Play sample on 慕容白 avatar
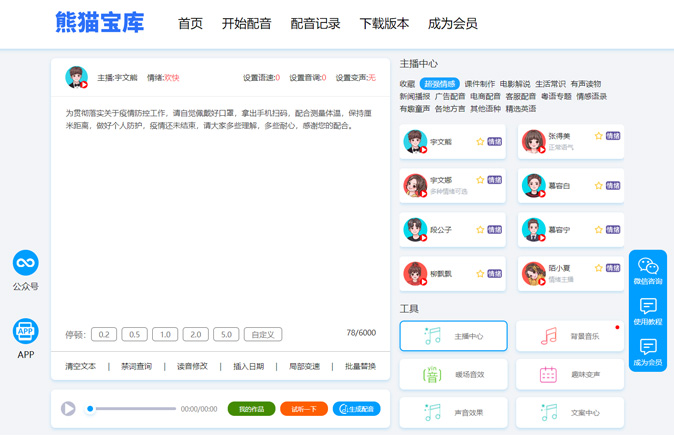Screen dimensions: 674x435 click(x=542, y=193)
